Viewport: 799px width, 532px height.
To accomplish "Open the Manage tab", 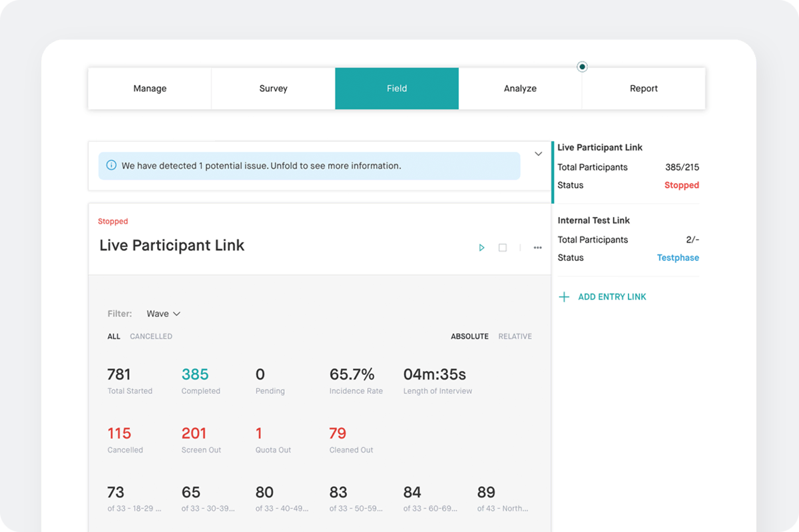I will 150,88.
